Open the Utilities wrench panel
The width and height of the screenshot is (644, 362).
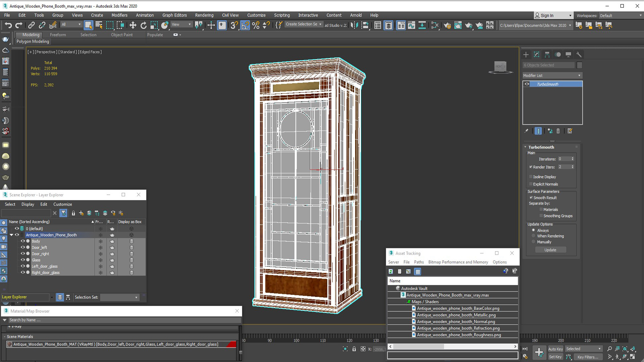[x=579, y=55]
